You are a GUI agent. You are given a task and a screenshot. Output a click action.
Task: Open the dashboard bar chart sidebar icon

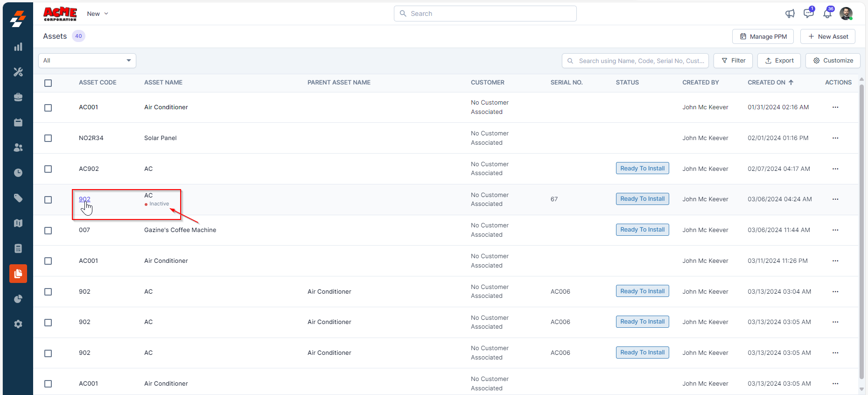tap(18, 47)
